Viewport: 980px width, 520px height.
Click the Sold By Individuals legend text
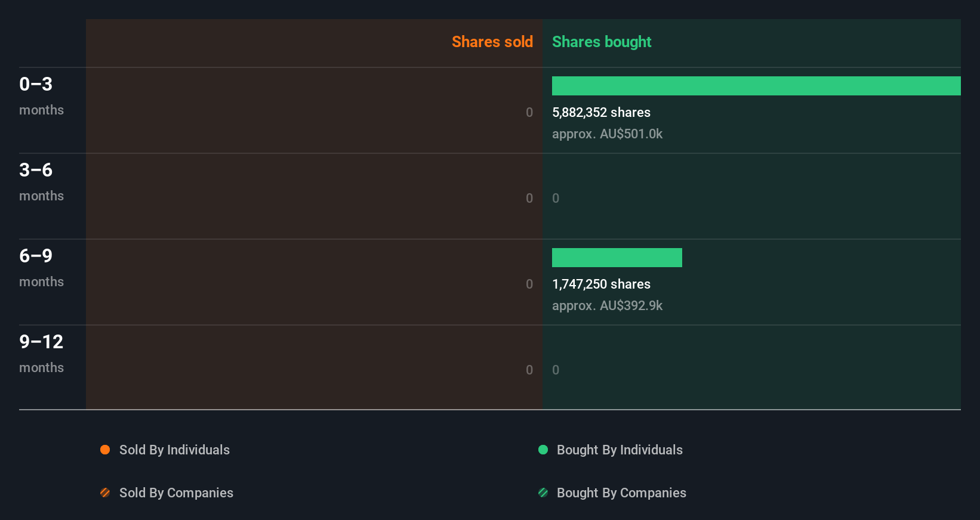tap(174, 450)
